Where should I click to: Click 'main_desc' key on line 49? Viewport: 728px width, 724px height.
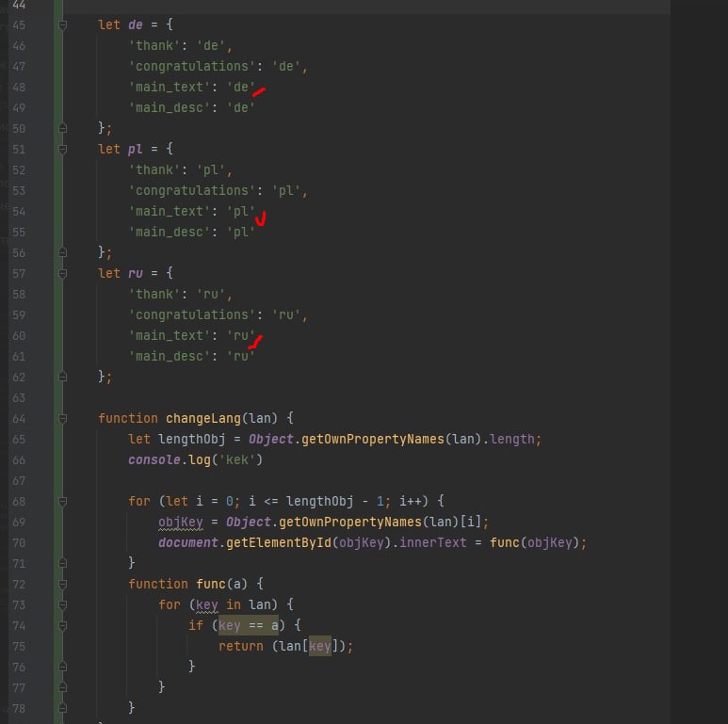pyautogui.click(x=169, y=107)
